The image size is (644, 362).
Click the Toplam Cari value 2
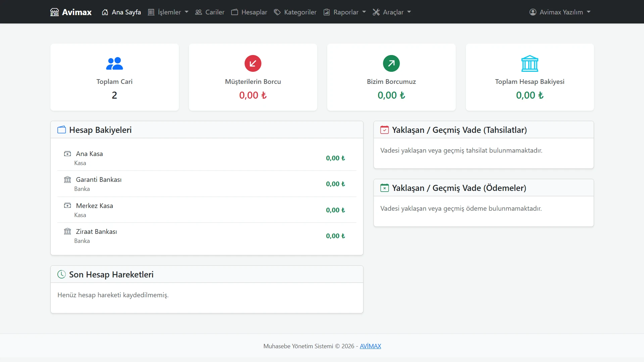pyautogui.click(x=114, y=95)
